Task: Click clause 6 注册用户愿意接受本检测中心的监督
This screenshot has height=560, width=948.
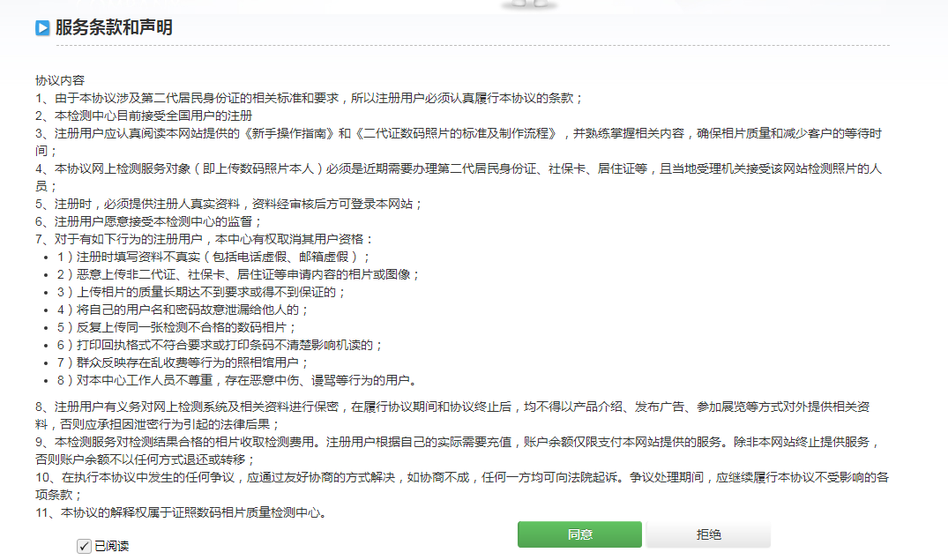Action: 149,221
